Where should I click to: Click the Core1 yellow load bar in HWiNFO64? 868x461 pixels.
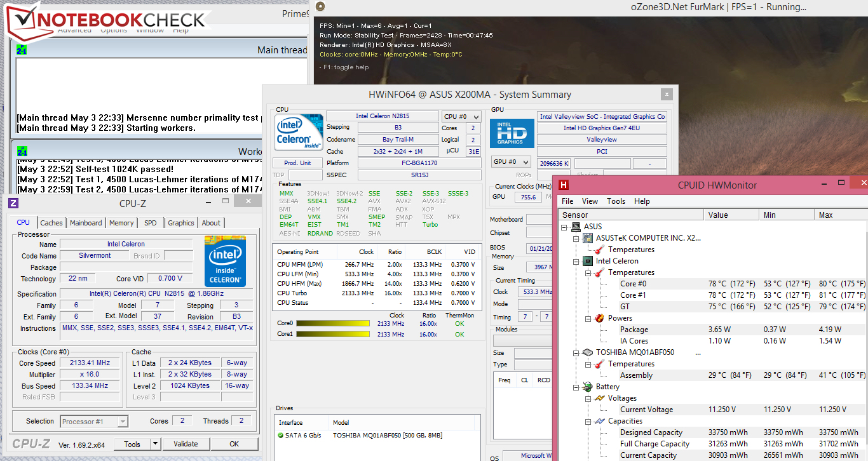click(332, 334)
